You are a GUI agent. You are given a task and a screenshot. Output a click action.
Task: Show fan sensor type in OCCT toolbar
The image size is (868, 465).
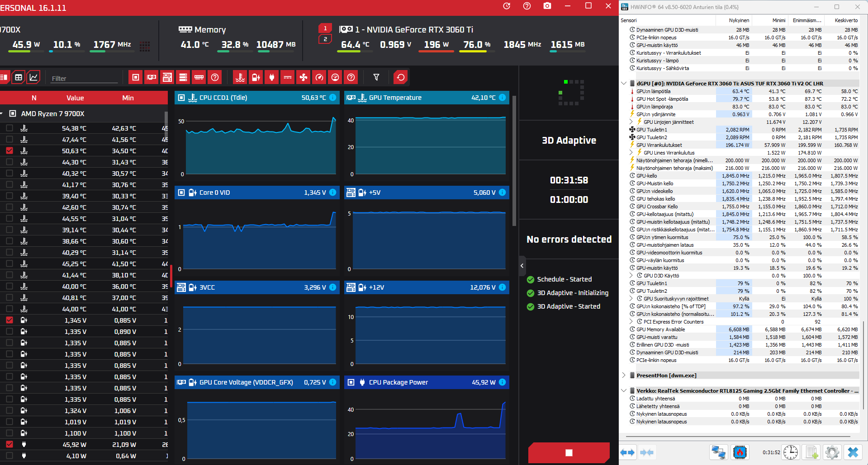pos(304,77)
